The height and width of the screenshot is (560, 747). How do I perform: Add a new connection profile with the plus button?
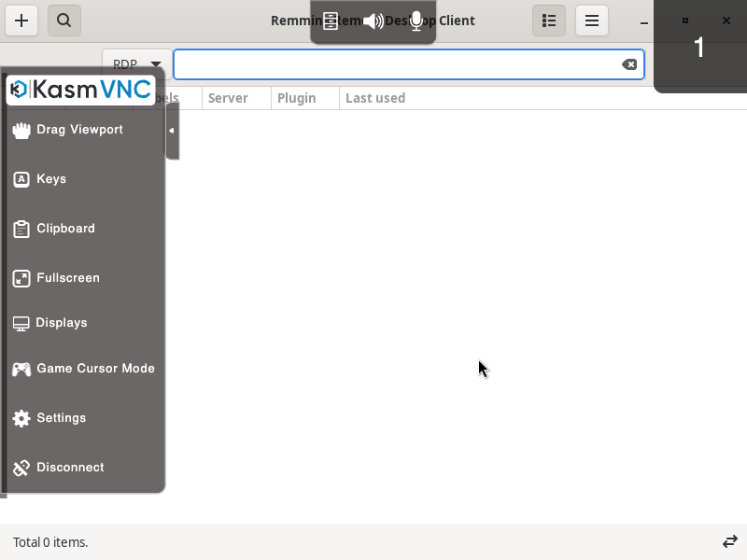[21, 21]
